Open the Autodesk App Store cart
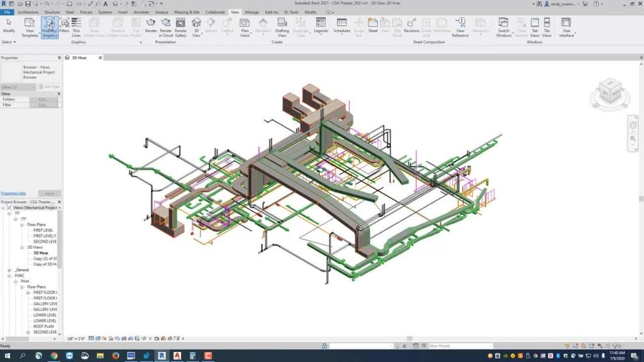The height and width of the screenshot is (362, 644). point(585,4)
